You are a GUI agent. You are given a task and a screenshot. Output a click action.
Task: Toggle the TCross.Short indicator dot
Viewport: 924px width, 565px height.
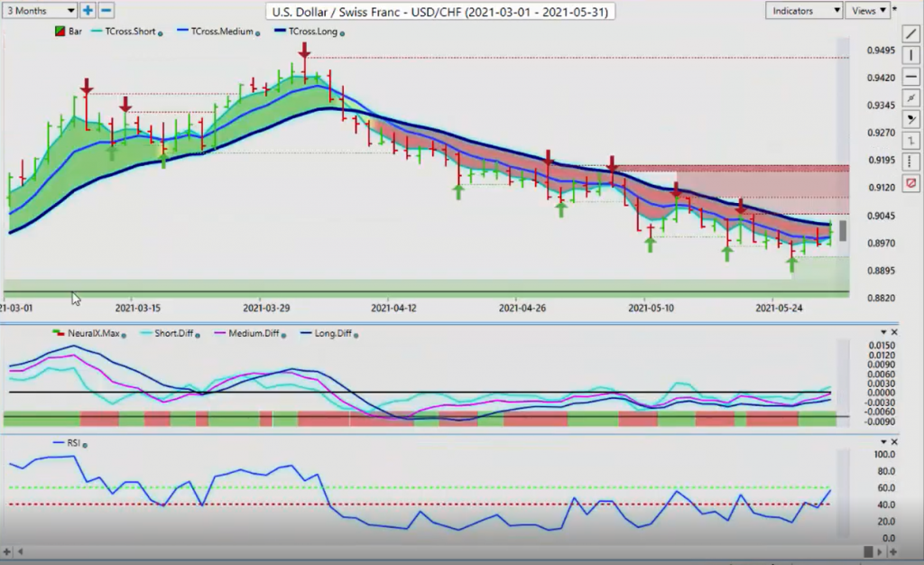(x=161, y=32)
